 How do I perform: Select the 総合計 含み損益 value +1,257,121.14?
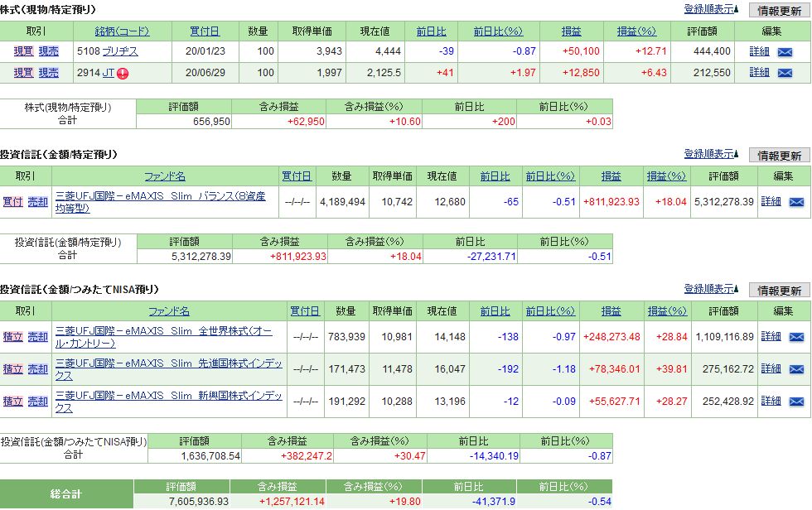tap(292, 502)
